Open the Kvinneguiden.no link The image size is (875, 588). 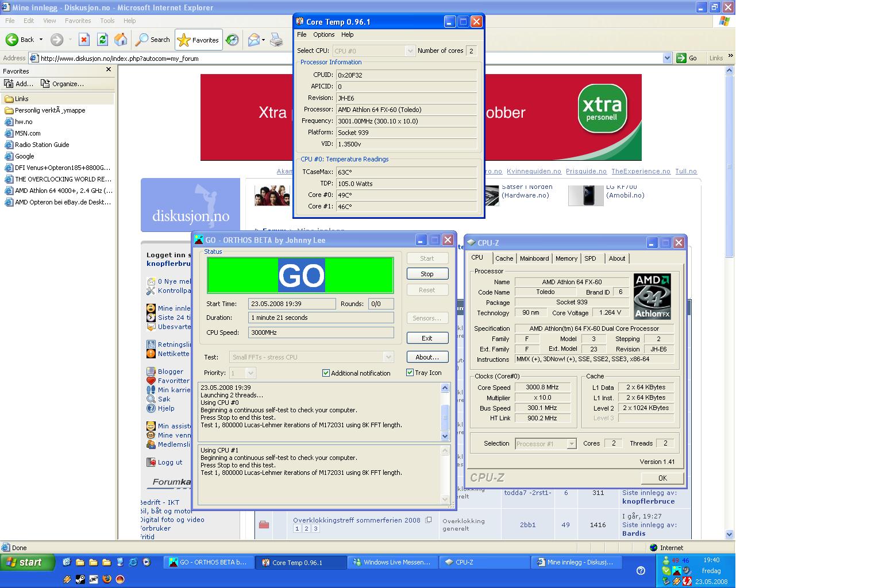[534, 171]
